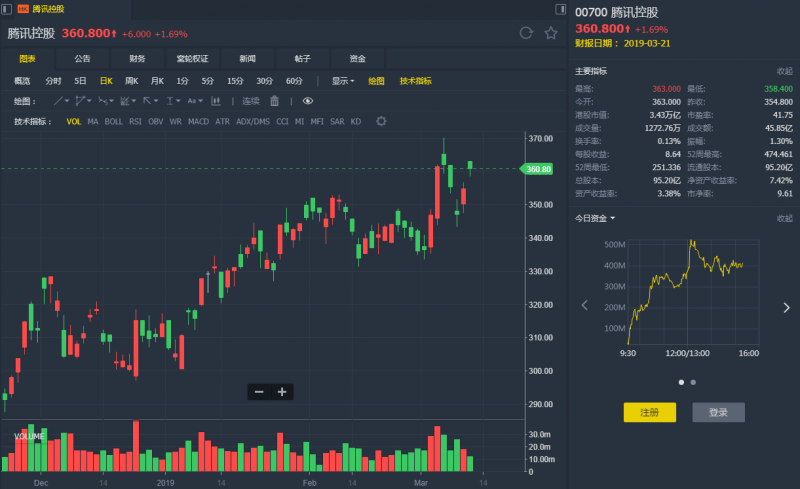Screen dimensions: 800x489
Task: Select the first carousel page dot
Action: 681,382
